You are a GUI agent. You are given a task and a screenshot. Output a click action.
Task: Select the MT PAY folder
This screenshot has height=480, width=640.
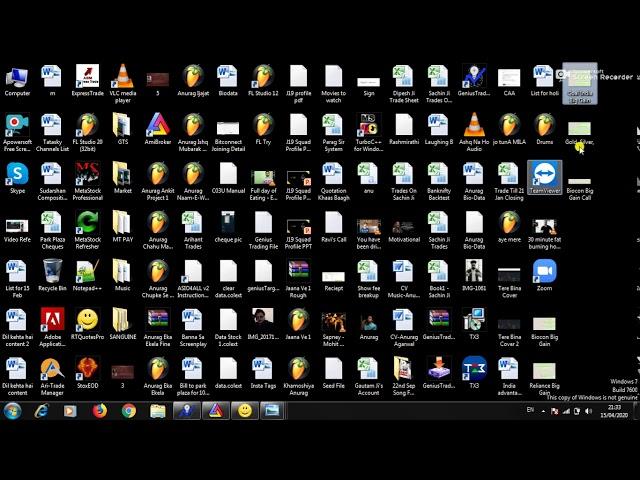122,227
